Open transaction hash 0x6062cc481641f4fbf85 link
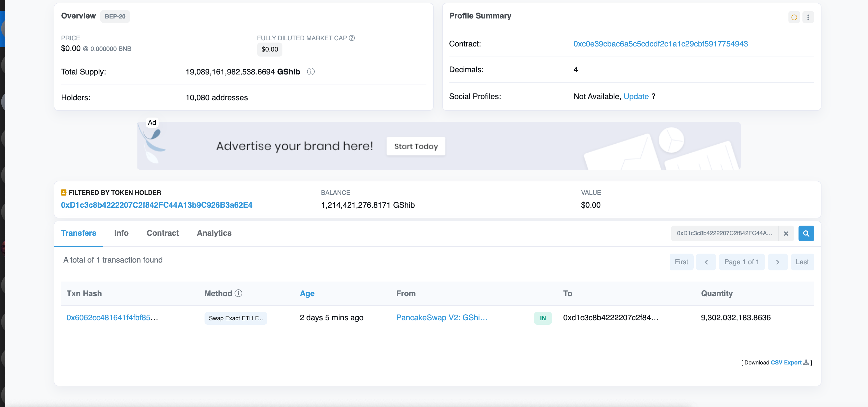This screenshot has width=868, height=407. pyautogui.click(x=112, y=317)
